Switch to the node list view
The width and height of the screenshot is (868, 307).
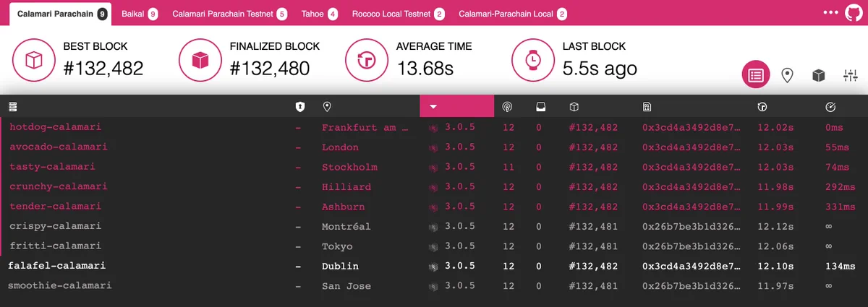click(756, 75)
